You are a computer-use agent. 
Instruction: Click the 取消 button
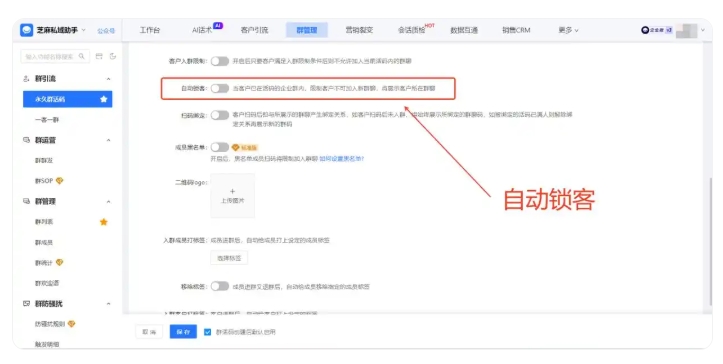(x=149, y=332)
